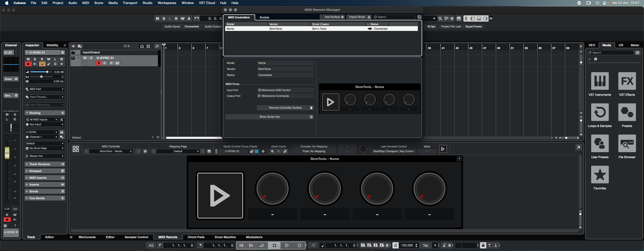Toggle mute on U-SYNC 01 track

(85, 58)
